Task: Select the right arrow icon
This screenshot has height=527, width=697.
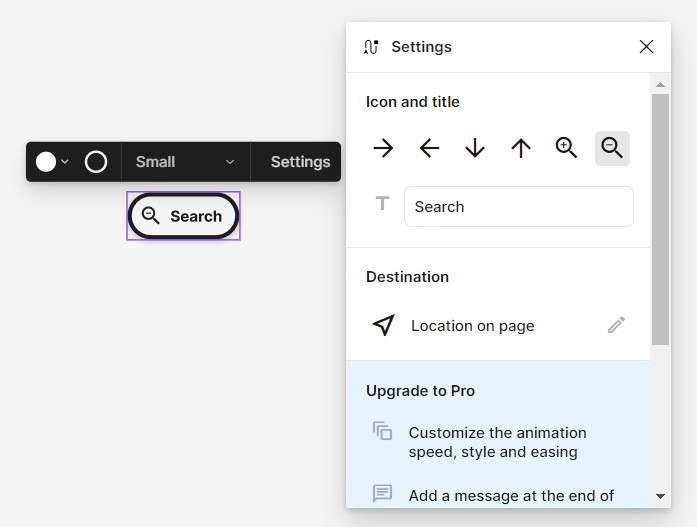Action: 383,148
